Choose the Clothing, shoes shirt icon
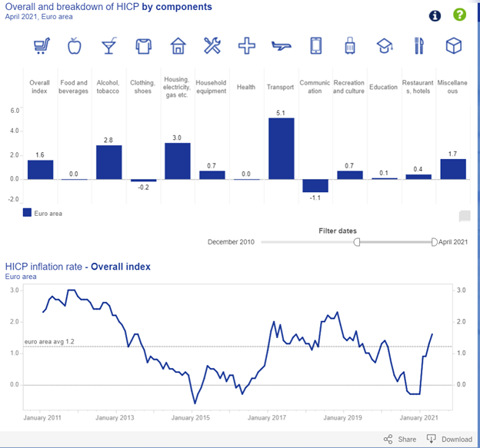 tap(143, 47)
